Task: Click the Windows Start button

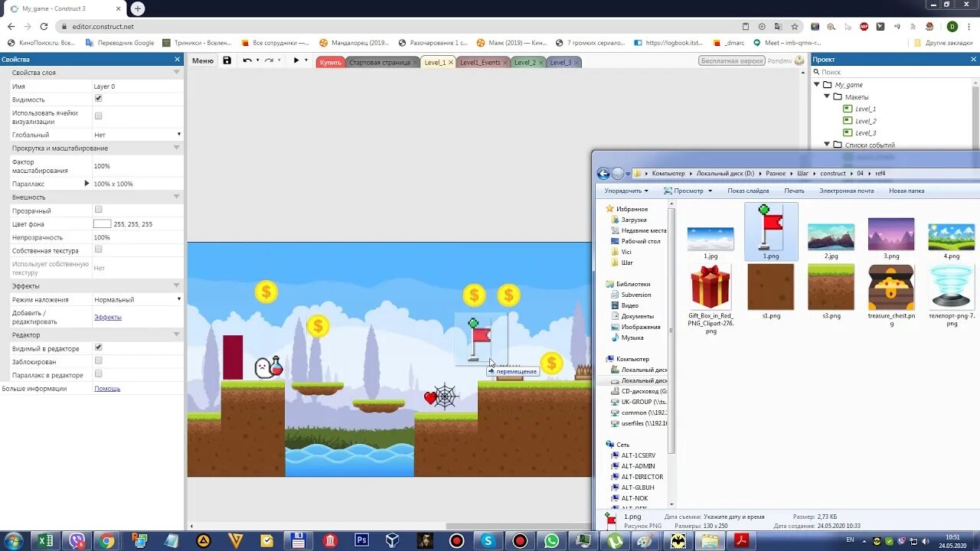Action: pyautogui.click(x=14, y=541)
